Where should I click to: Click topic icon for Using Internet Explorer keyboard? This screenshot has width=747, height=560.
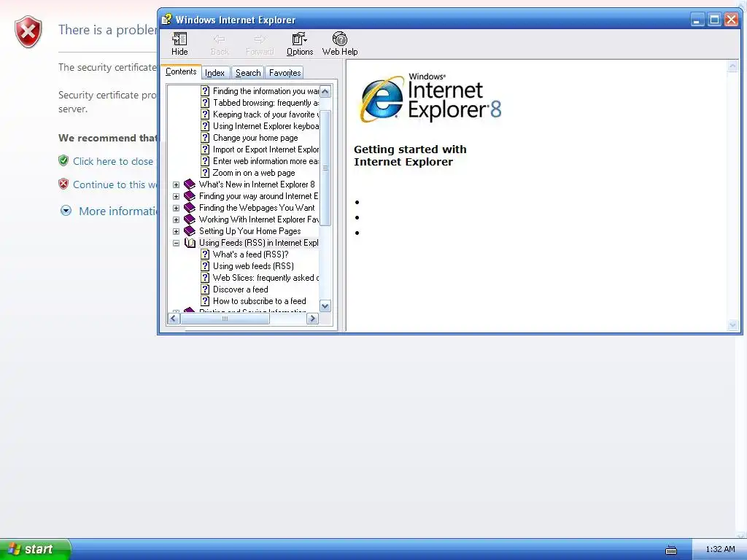coord(205,126)
